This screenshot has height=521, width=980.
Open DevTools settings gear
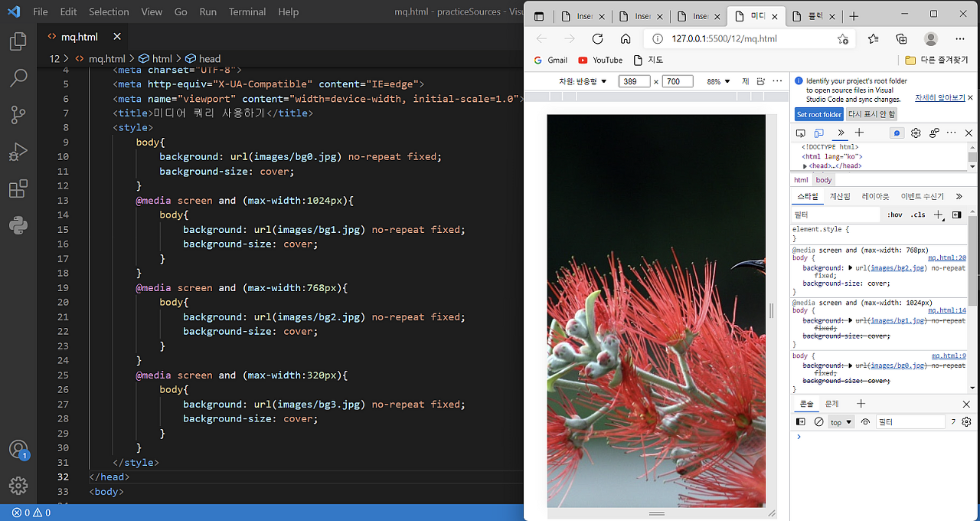coord(916,133)
